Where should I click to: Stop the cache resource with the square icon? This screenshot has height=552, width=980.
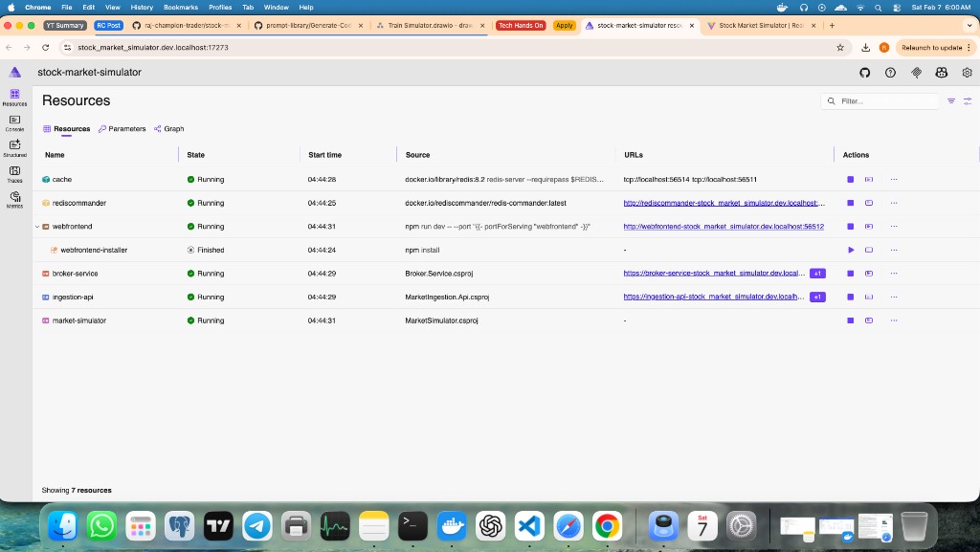pos(850,179)
